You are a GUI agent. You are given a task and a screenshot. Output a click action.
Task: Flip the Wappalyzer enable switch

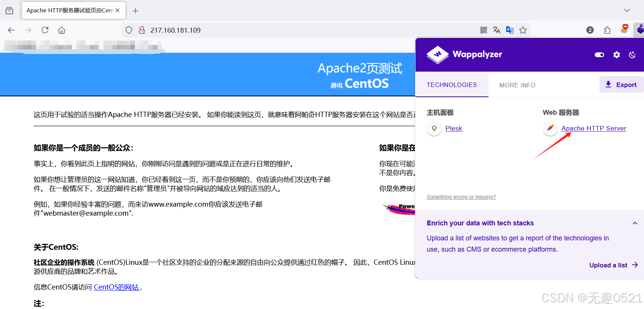[x=599, y=55]
